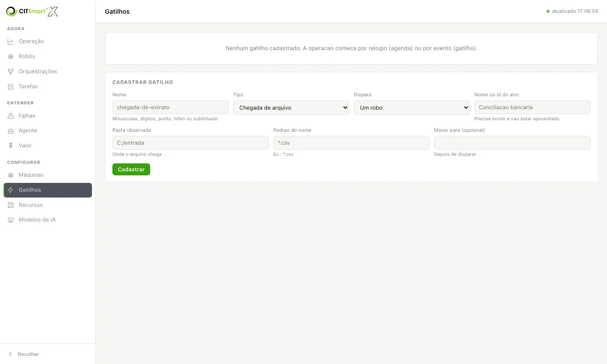Open the Dispara dropdown
Screen dimensions: 607x364
coord(411,107)
